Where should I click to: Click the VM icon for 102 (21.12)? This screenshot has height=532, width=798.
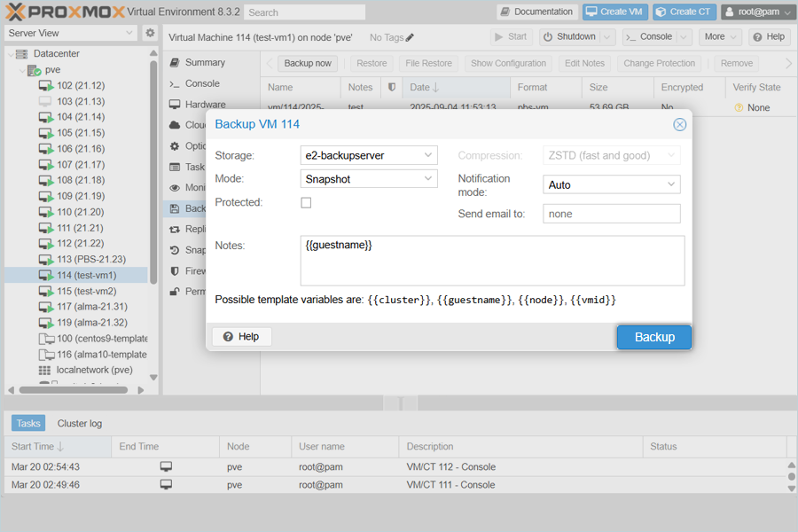point(46,86)
